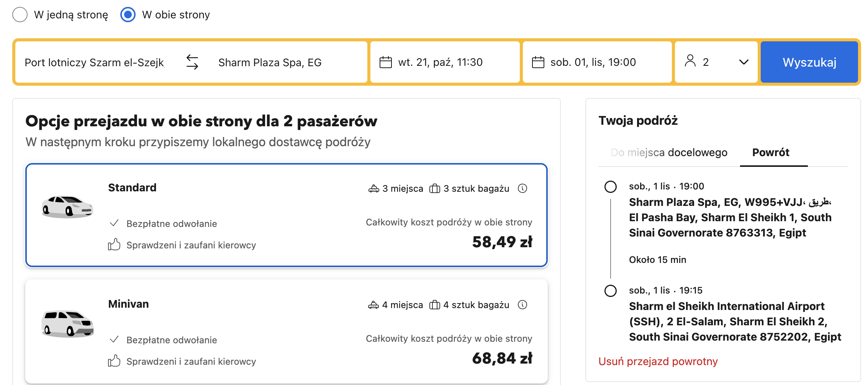The width and height of the screenshot is (868, 385).
Task: Expand the passengers count dropdown
Action: tap(744, 62)
